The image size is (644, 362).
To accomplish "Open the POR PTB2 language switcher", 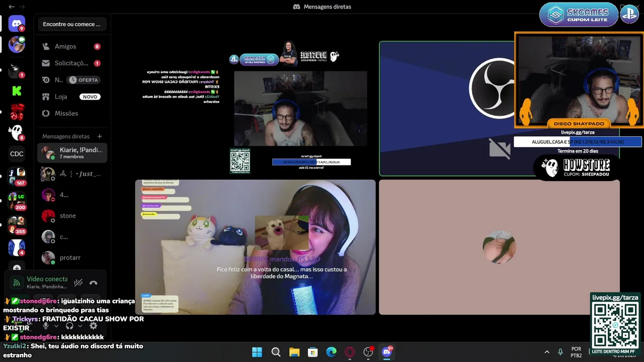I will tap(577, 352).
